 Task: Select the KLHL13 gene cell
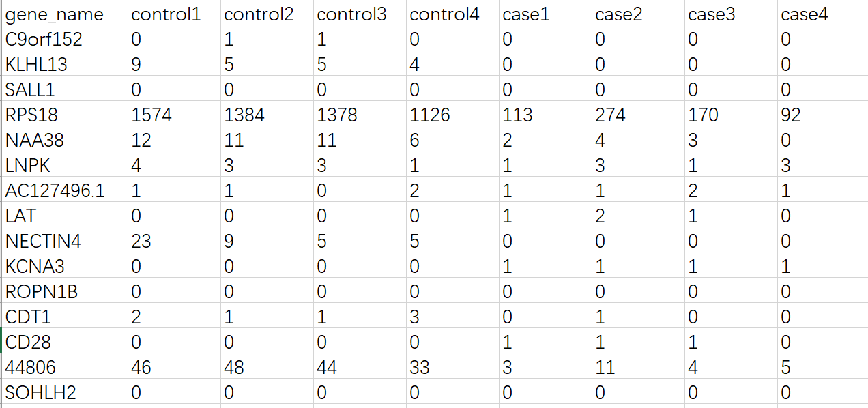(x=36, y=64)
